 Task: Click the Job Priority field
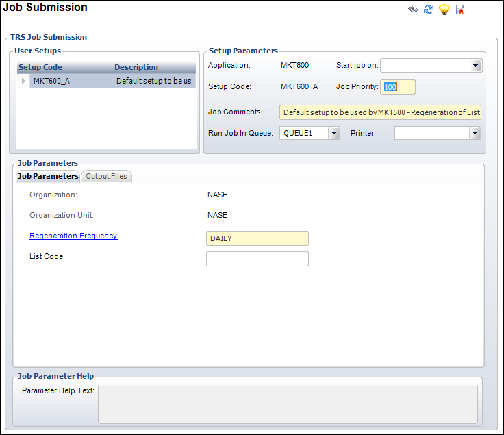[x=399, y=87]
